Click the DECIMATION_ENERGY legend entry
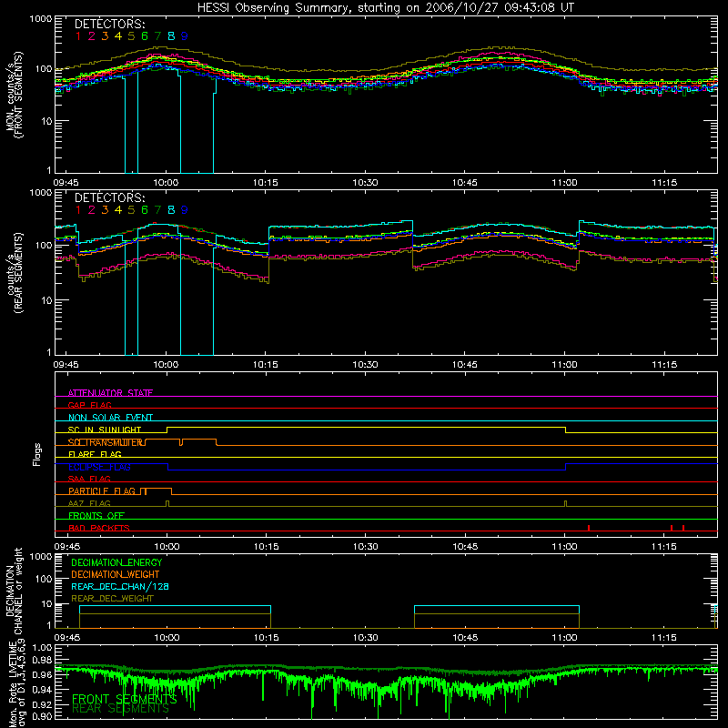This screenshot has width=728, height=728. point(116,562)
